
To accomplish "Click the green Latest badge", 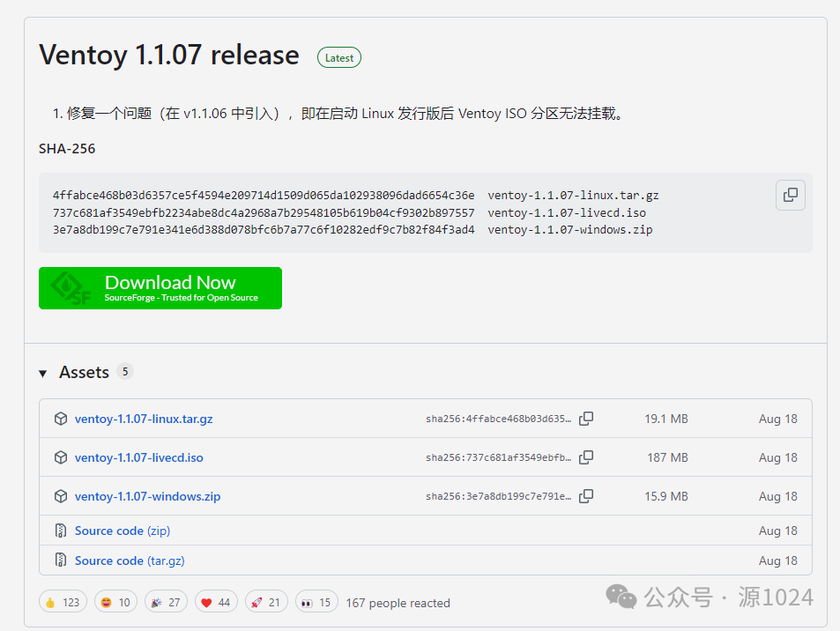I will (339, 58).
